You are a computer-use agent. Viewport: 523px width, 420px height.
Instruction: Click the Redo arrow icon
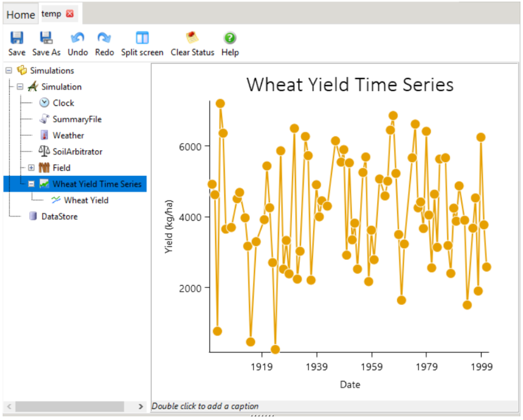pos(104,38)
